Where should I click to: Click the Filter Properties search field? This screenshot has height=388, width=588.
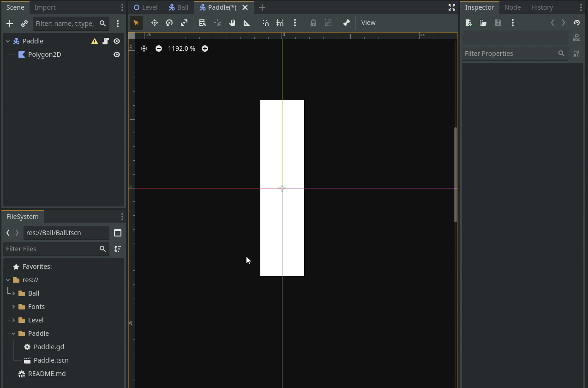(x=510, y=54)
